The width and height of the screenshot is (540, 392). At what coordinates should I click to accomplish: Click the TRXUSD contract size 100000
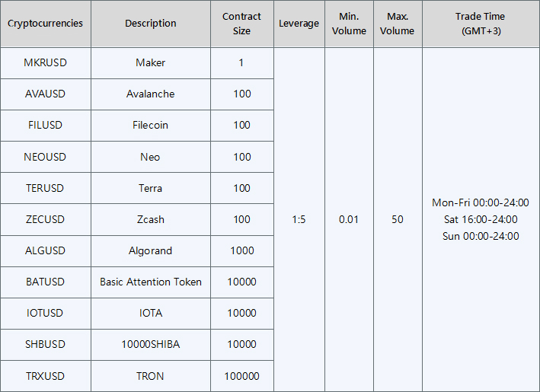click(241, 376)
